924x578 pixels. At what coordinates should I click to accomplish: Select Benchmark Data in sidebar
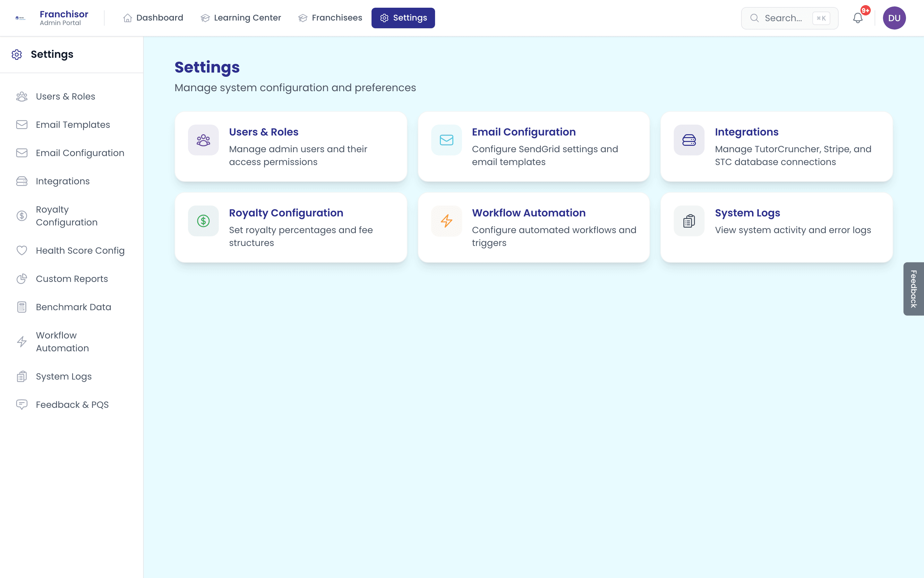click(x=72, y=307)
